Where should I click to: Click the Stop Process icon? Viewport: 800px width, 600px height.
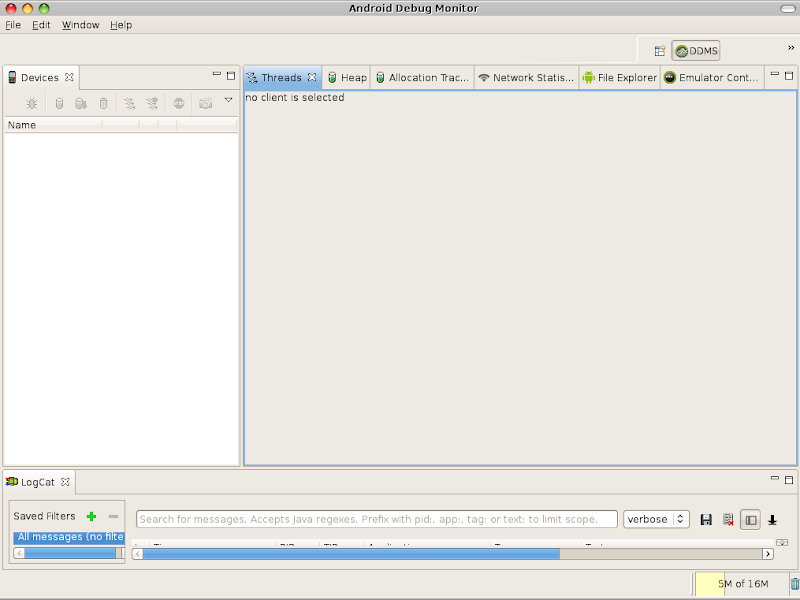179,104
